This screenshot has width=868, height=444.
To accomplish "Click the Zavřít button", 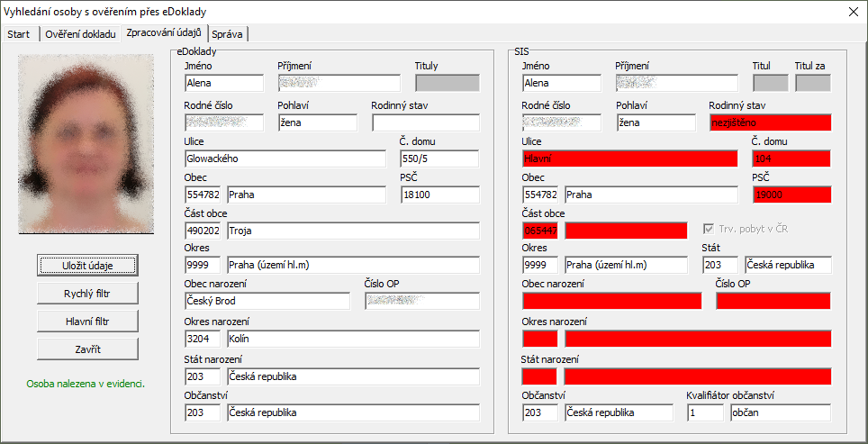I will tap(87, 349).
